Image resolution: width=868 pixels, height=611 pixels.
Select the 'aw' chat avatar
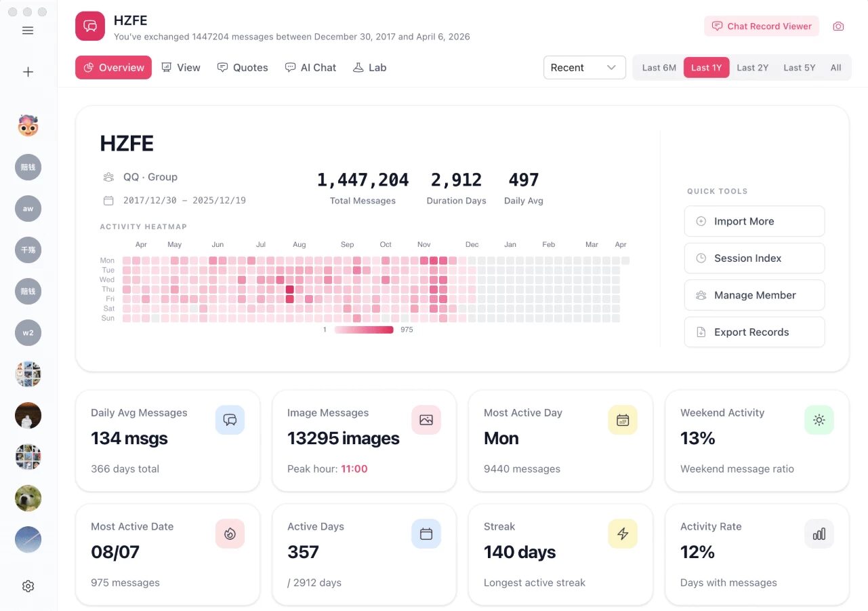point(28,209)
